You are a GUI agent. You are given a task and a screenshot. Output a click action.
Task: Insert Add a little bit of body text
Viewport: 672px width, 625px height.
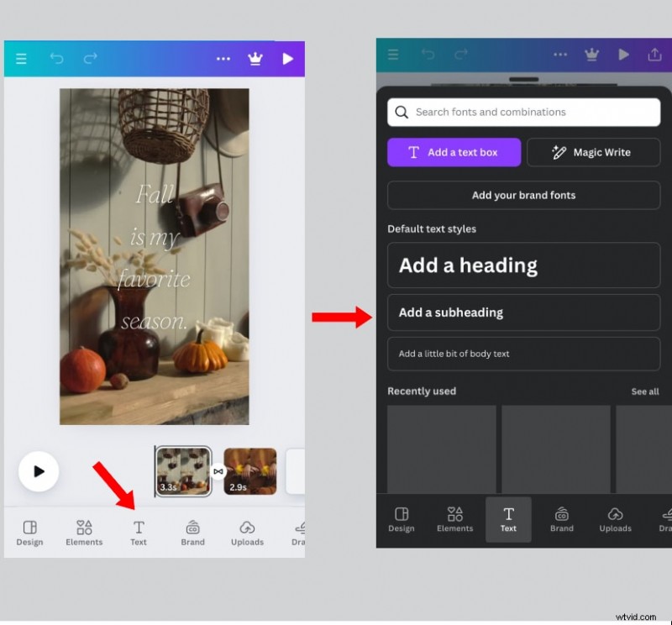[523, 354]
